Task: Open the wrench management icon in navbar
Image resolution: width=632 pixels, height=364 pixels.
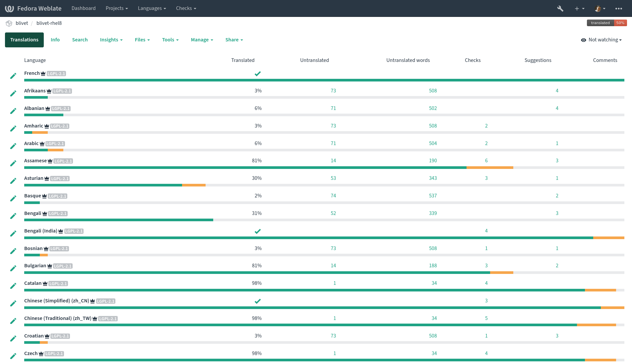Action: pos(560,9)
